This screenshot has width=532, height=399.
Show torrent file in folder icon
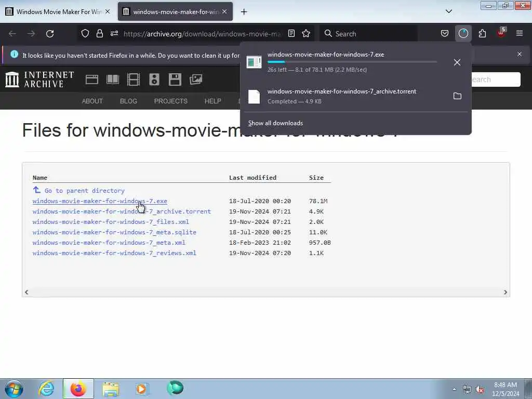457,96
